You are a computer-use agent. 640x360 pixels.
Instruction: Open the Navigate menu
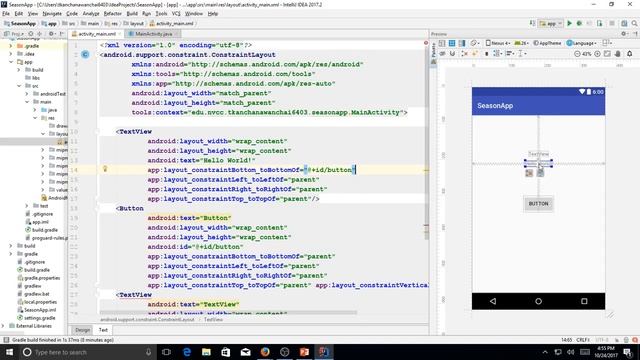coord(52,13)
